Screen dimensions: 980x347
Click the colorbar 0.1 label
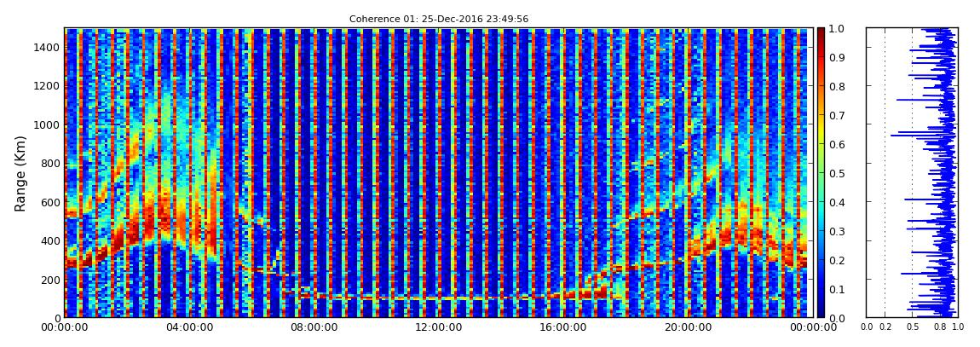(x=836, y=289)
